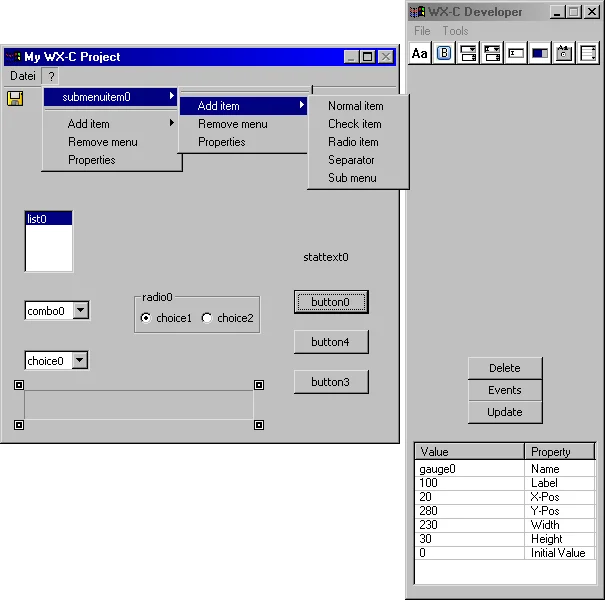
Task: Select the choice2 radio button
Action: (x=207, y=318)
